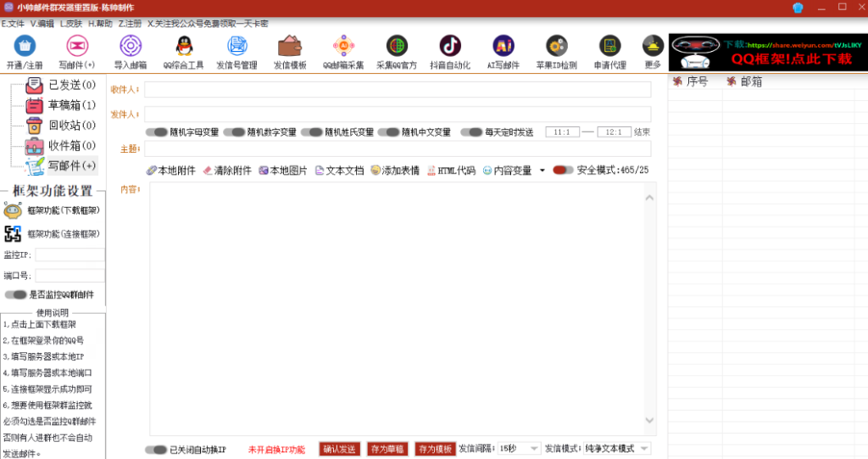Viewport: 868px width, 459px height.
Task: Toggle the 已关闭自动换IP switch
Action: coord(156,451)
